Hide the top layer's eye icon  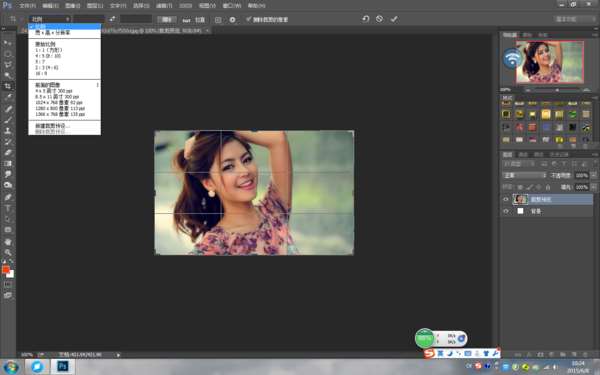click(x=506, y=199)
